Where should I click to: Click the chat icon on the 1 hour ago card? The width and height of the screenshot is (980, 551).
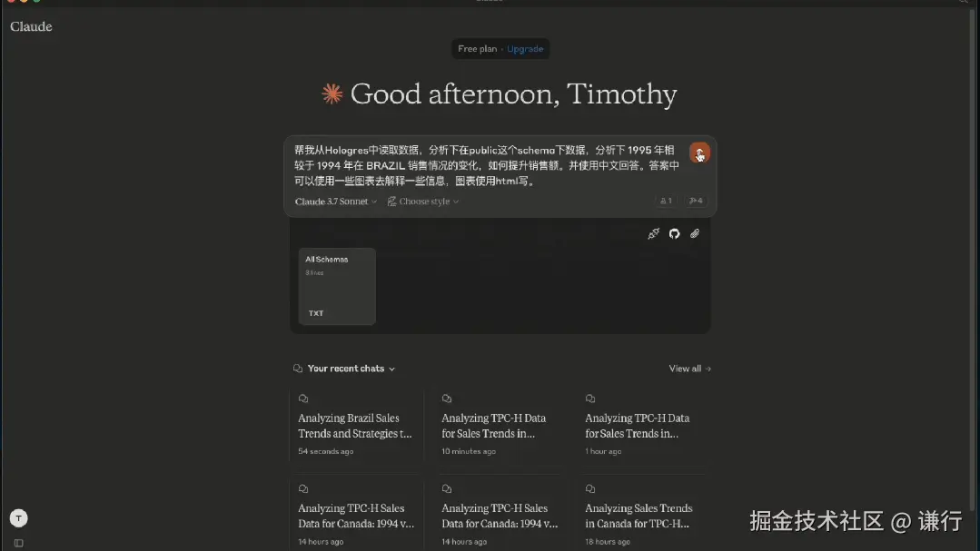(590, 398)
